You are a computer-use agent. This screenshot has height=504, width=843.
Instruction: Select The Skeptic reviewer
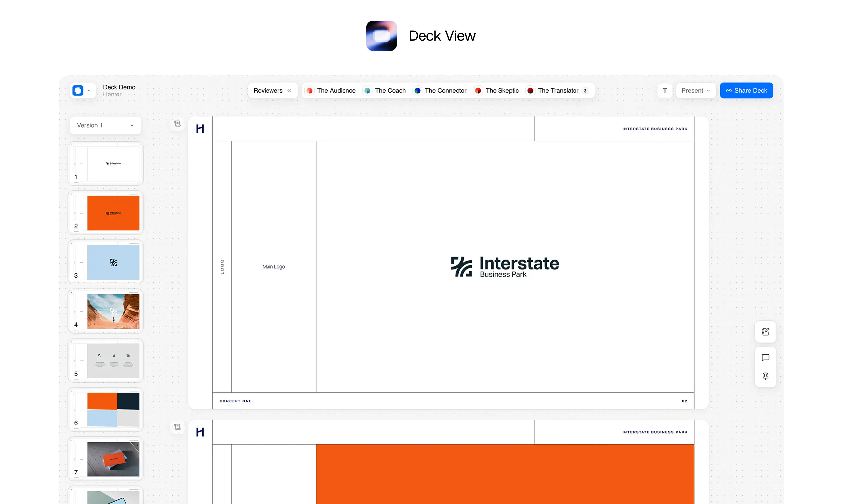pyautogui.click(x=497, y=90)
